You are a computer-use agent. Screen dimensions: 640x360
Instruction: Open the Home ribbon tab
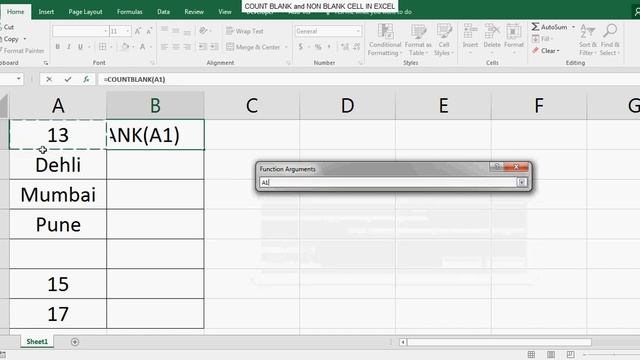[x=16, y=12]
